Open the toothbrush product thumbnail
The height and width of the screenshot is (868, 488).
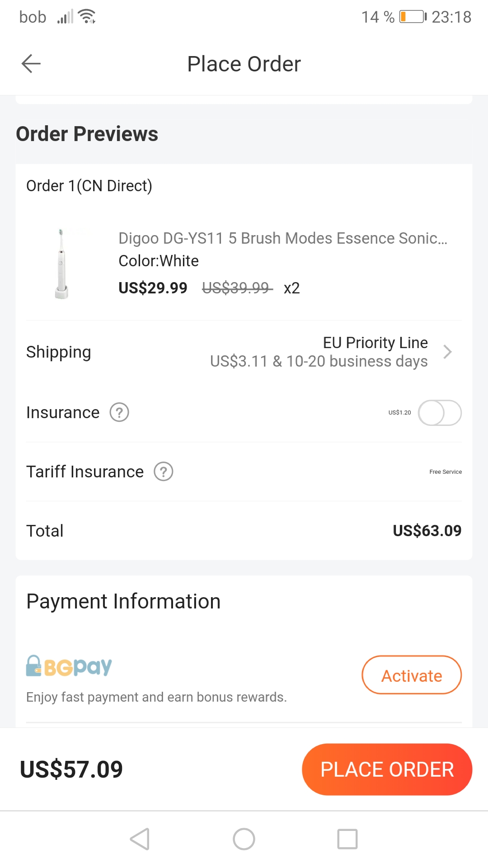tap(61, 264)
